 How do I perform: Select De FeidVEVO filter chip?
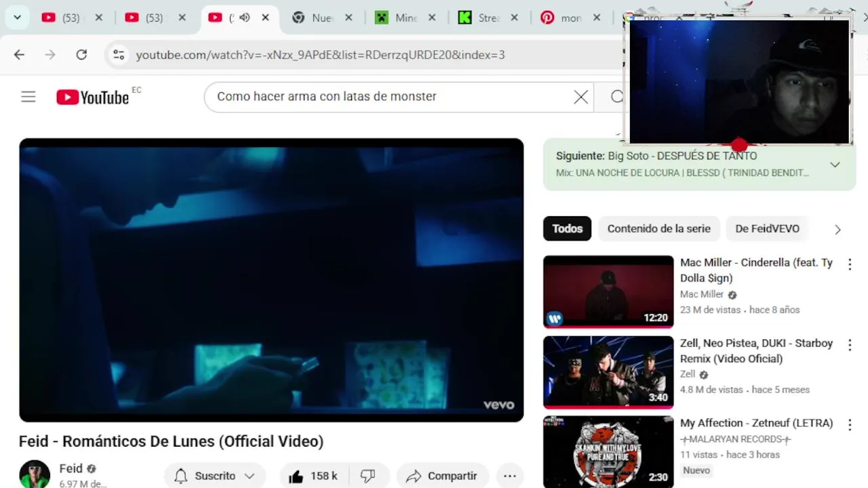click(767, 228)
